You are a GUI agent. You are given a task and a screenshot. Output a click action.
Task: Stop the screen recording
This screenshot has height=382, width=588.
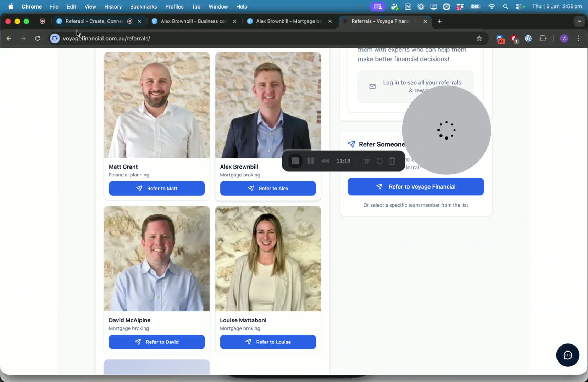point(295,161)
